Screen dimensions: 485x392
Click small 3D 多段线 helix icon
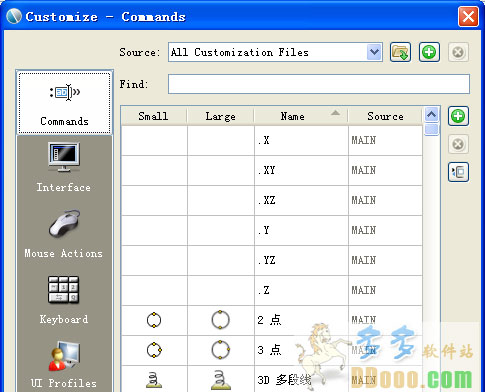tap(154, 380)
